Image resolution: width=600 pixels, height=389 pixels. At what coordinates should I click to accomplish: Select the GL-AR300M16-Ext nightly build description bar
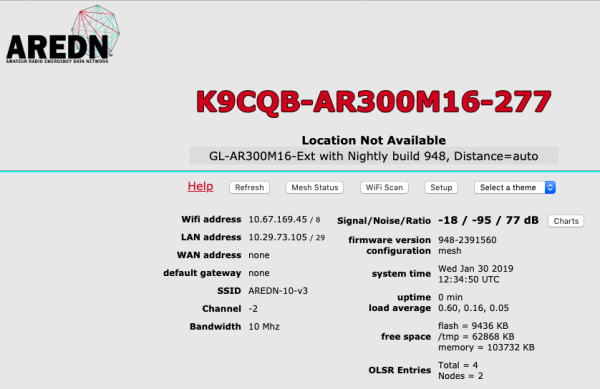coord(374,156)
